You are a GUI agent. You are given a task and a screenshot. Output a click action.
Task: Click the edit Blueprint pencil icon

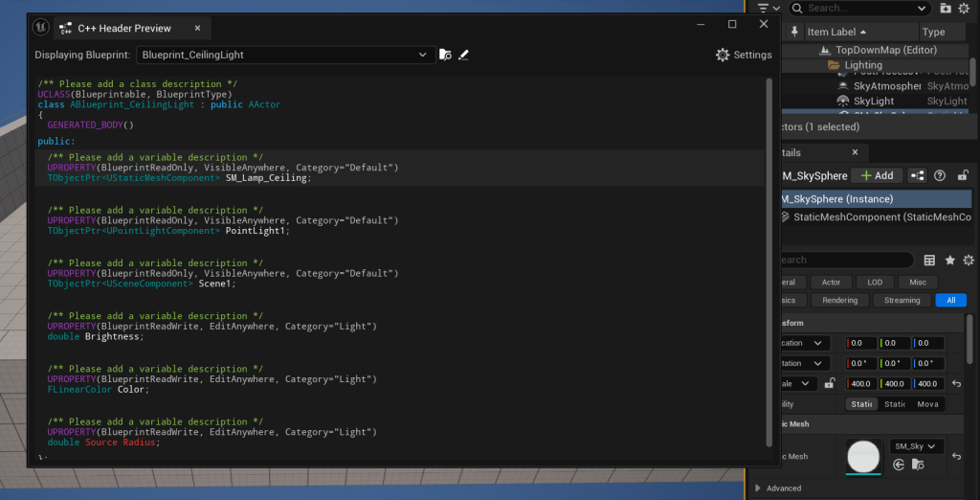[x=464, y=56]
